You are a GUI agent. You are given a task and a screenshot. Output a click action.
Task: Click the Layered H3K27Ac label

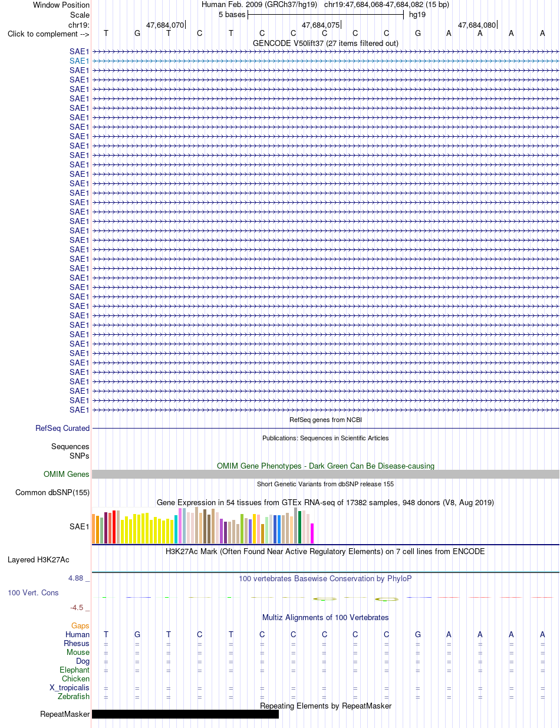point(38,559)
